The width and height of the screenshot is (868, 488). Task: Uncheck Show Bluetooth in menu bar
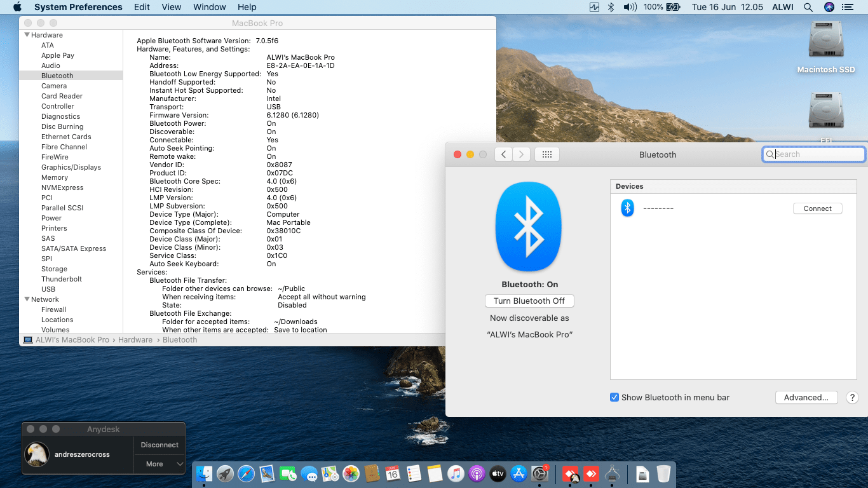tap(614, 398)
